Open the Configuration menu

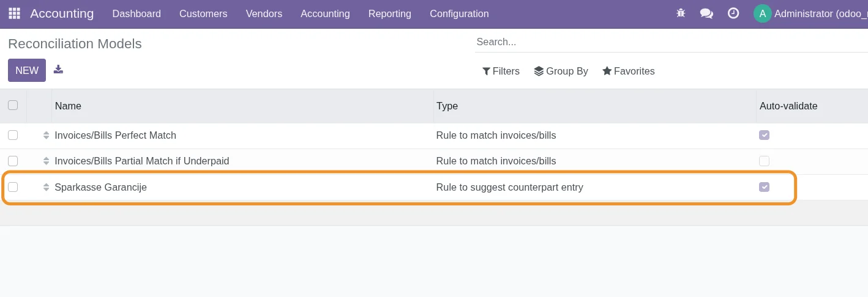[459, 13]
